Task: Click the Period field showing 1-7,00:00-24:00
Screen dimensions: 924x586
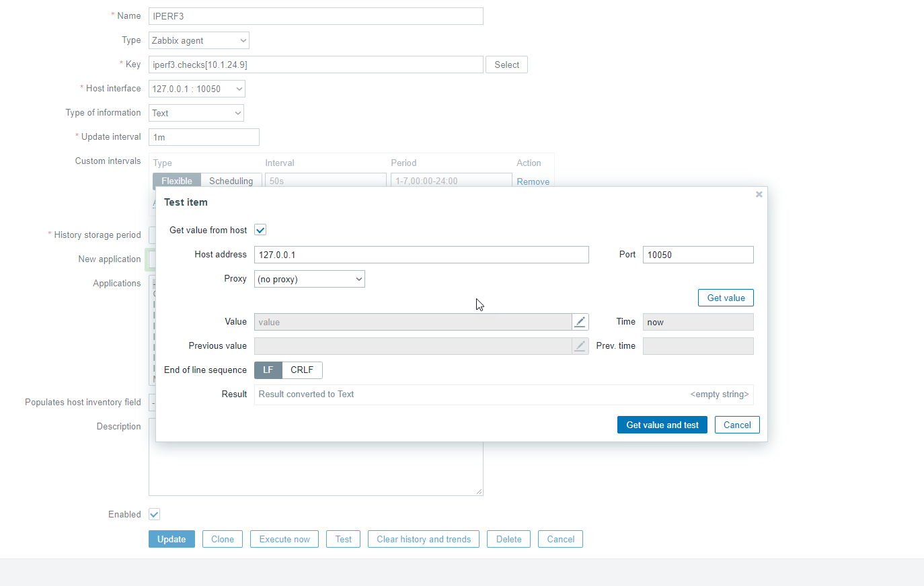Action: pyautogui.click(x=451, y=181)
